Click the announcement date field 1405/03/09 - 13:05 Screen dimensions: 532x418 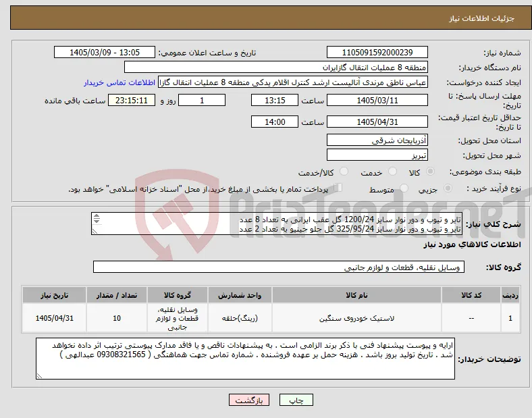[x=105, y=52]
